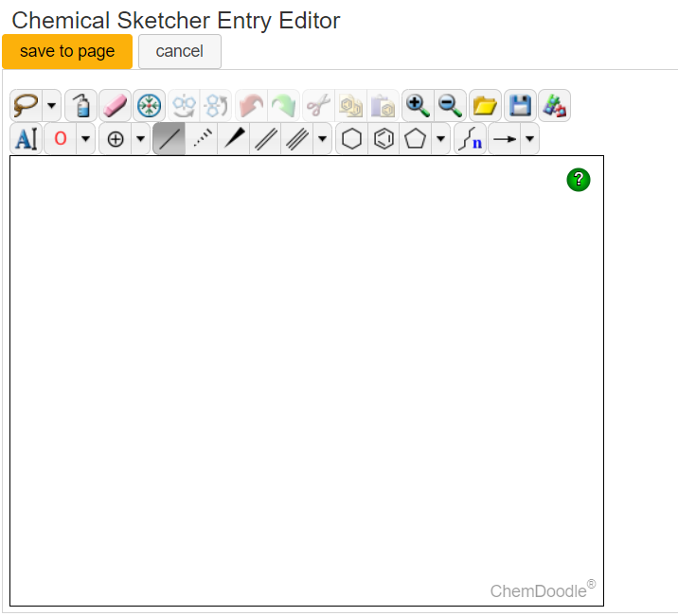The height and width of the screenshot is (616, 678).
Task: Select the benzene ring tool
Action: (x=384, y=139)
